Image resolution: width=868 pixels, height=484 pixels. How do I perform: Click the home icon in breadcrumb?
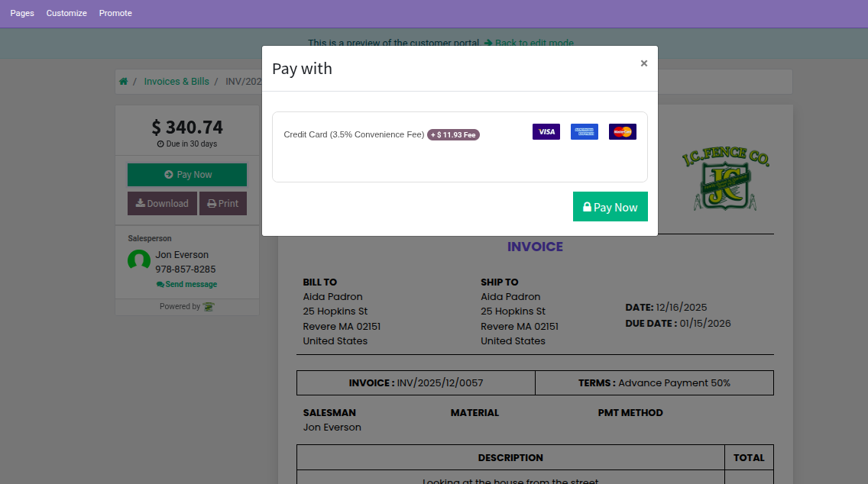click(x=123, y=82)
